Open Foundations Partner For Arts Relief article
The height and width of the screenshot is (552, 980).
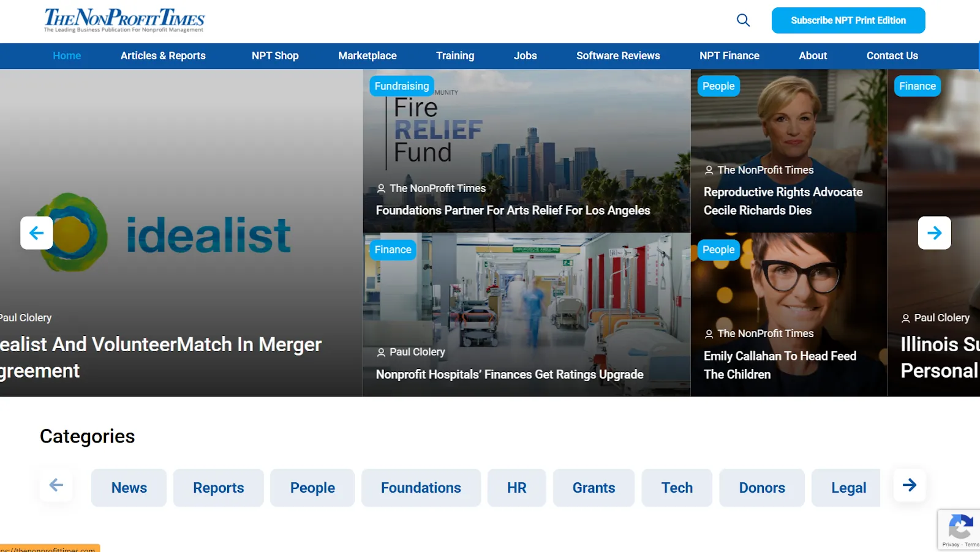[513, 211]
